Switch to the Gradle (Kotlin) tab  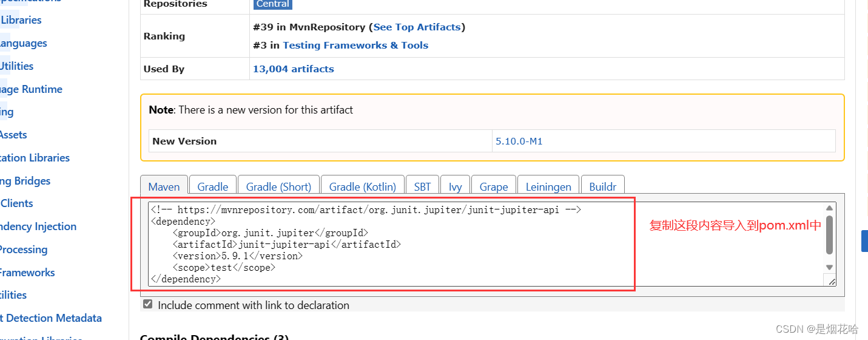pos(363,186)
